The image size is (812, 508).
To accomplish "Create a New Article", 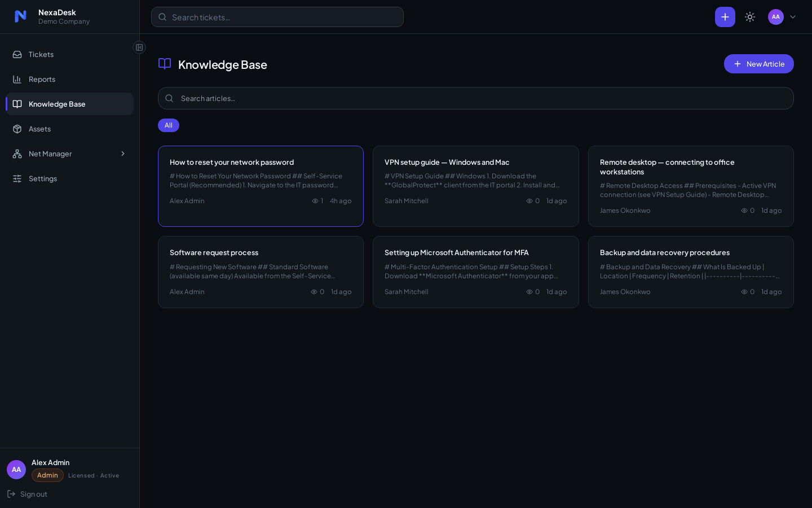I will click(759, 64).
